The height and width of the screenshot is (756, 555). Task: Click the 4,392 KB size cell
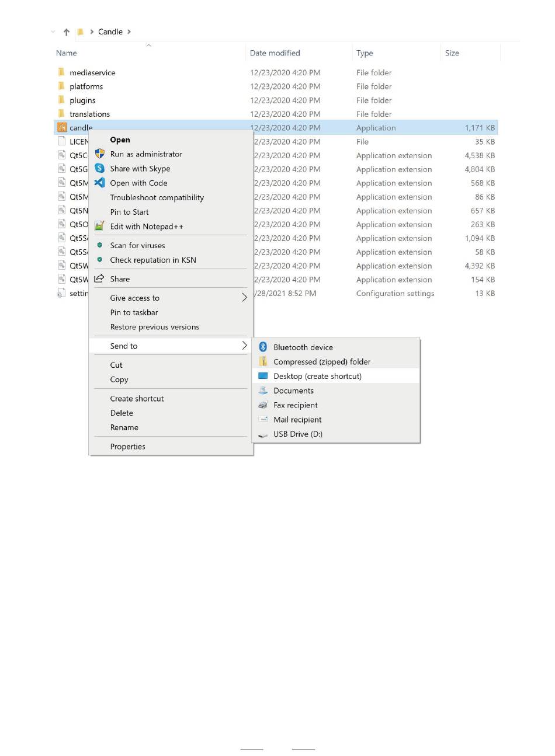click(480, 266)
